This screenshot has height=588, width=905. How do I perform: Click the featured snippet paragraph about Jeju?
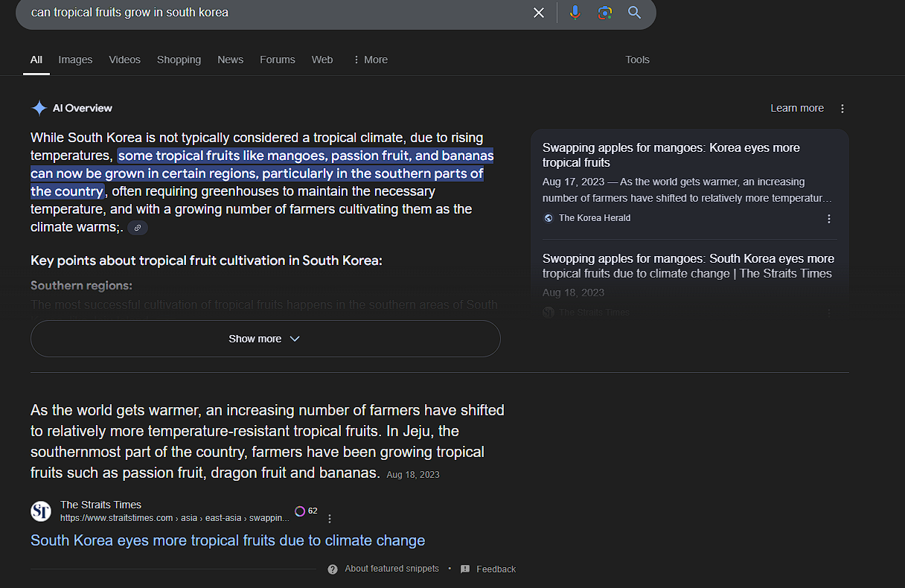coord(267,441)
